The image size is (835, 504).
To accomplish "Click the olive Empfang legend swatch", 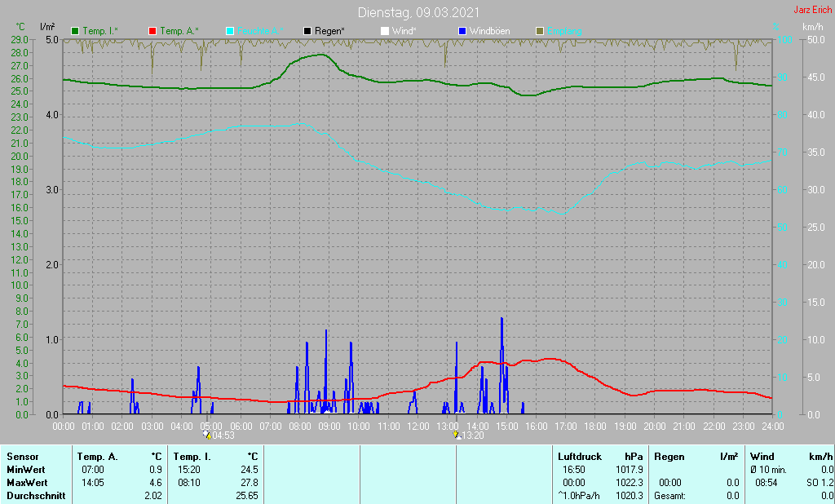I will tap(540, 32).
